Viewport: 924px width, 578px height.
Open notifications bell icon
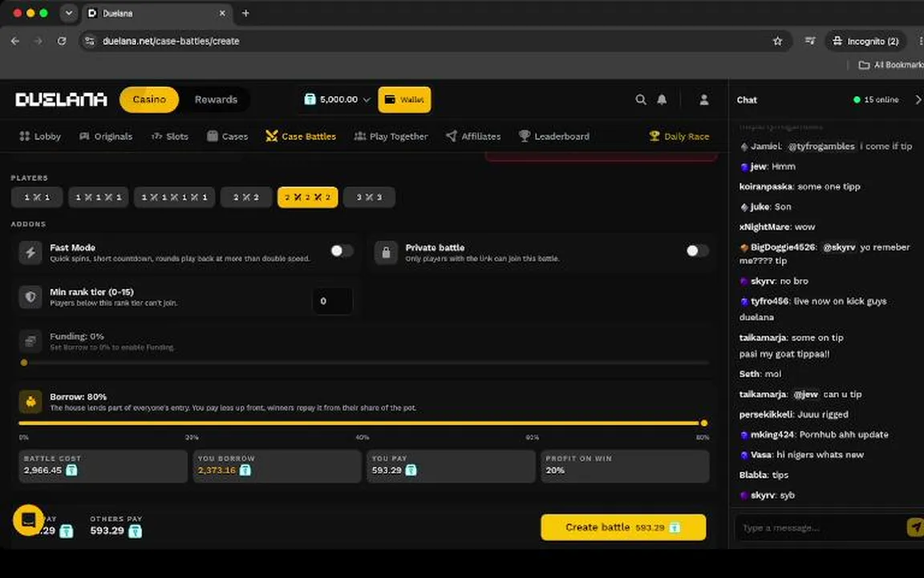(x=662, y=100)
